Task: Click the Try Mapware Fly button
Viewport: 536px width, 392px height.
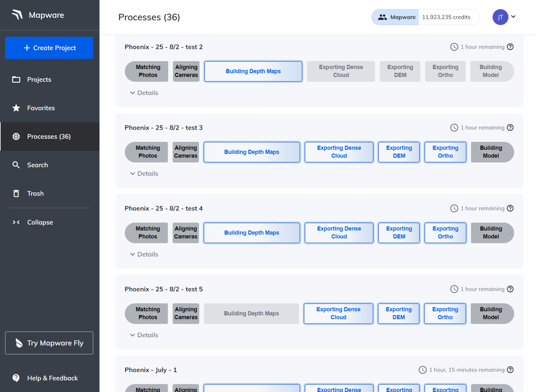Action: 49,343
